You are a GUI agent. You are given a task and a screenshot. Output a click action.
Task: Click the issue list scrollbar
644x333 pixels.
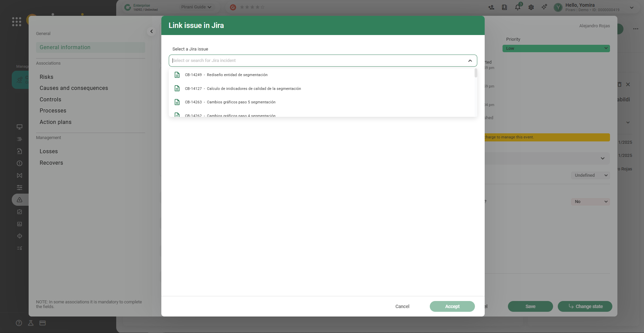476,73
